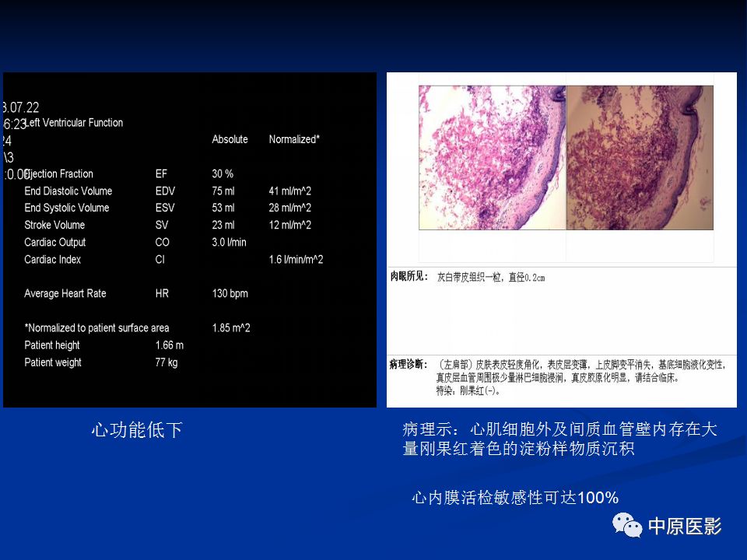Select the right Congo red histology image

[640, 158]
